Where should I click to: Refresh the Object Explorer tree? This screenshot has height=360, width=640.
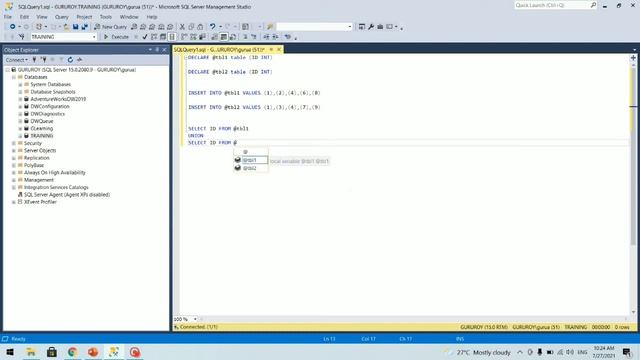pyautogui.click(x=70, y=60)
